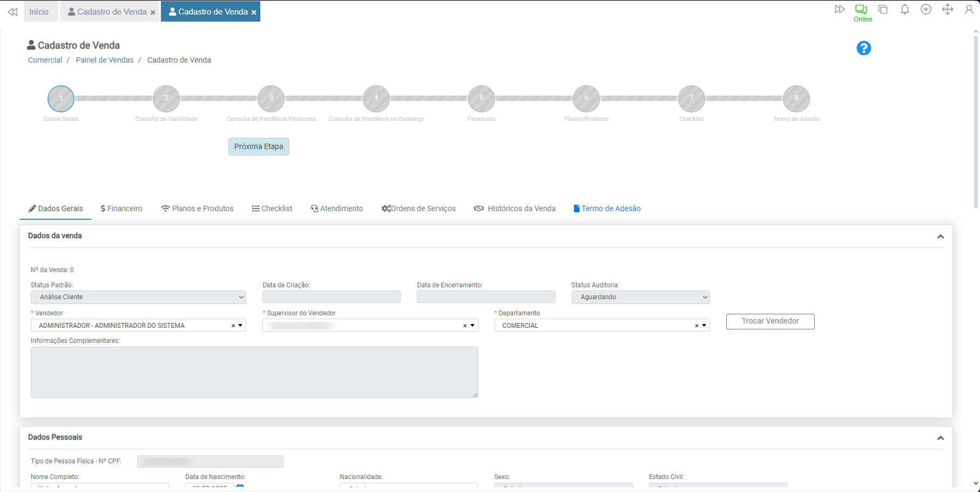Switch to the Financeiro tab
This screenshot has width=980, height=492.
click(121, 208)
